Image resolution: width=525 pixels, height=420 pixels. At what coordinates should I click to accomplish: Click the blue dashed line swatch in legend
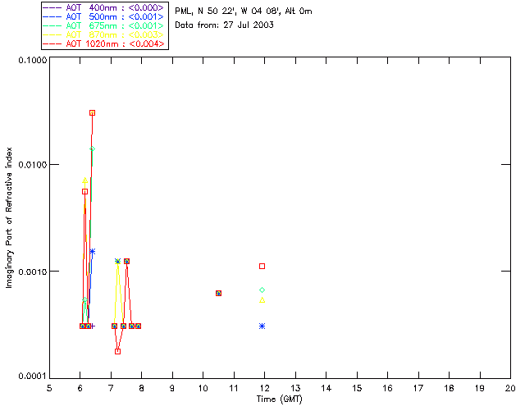[52, 16]
